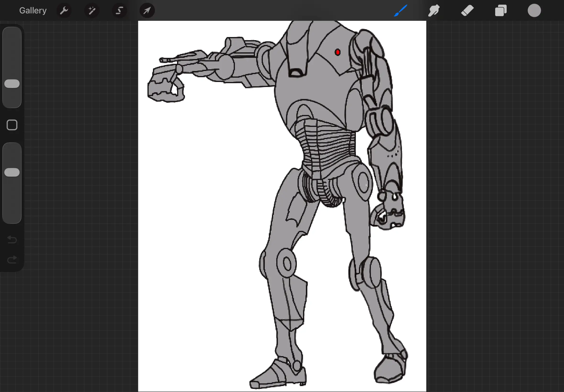564x392 pixels.
Task: Open the Layers panel
Action: [501, 11]
